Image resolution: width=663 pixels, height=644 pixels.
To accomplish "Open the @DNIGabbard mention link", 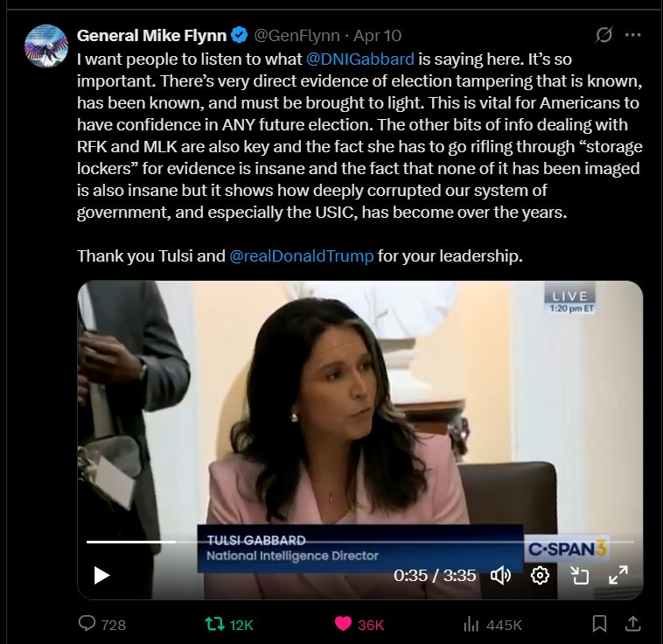I will tap(359, 59).
